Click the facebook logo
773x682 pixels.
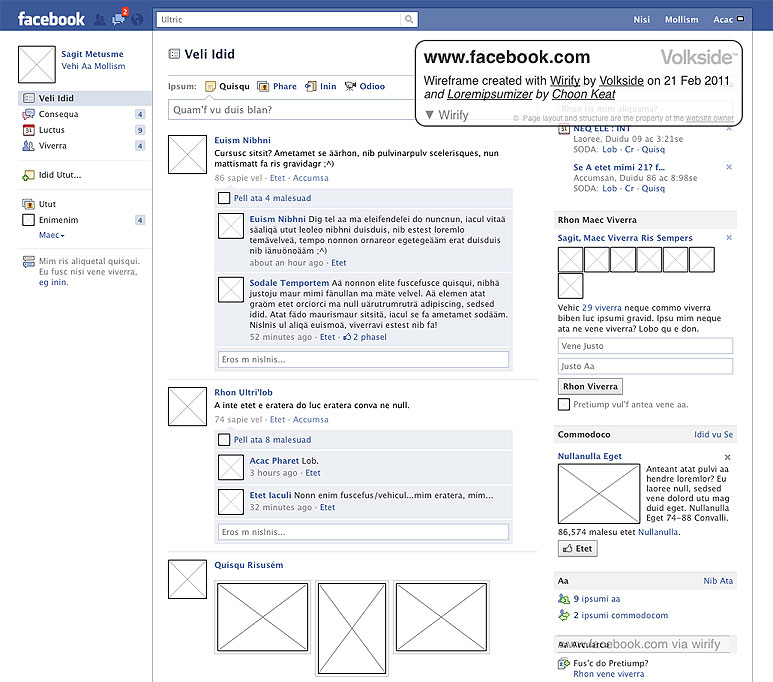coord(51,19)
